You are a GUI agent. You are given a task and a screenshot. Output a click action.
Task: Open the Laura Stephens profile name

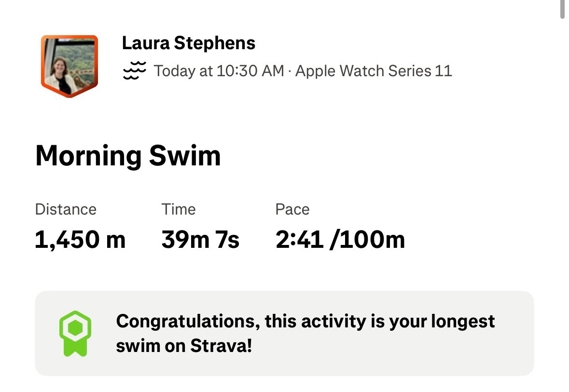coord(189,43)
